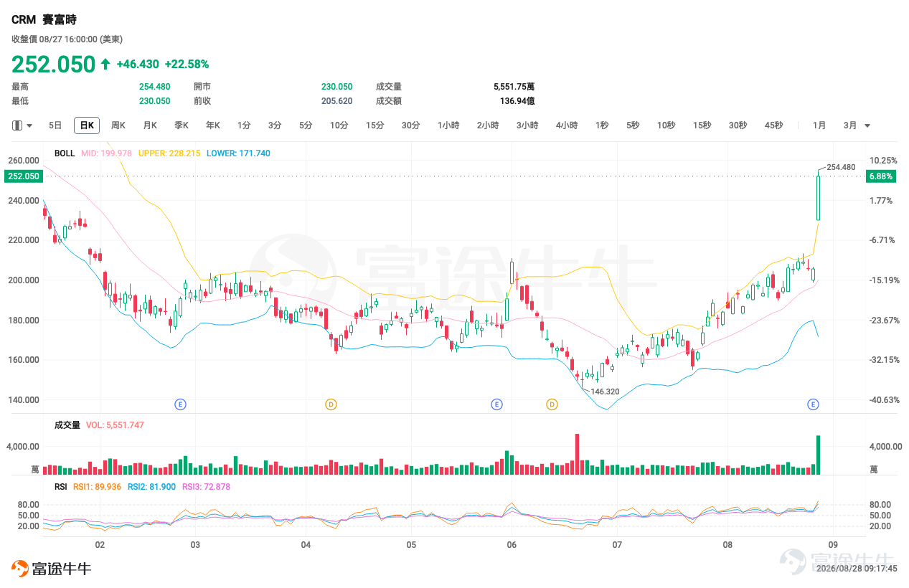This screenshot has height=588, width=909.
Task: Pick the 30秒 interval
Action: click(738, 125)
